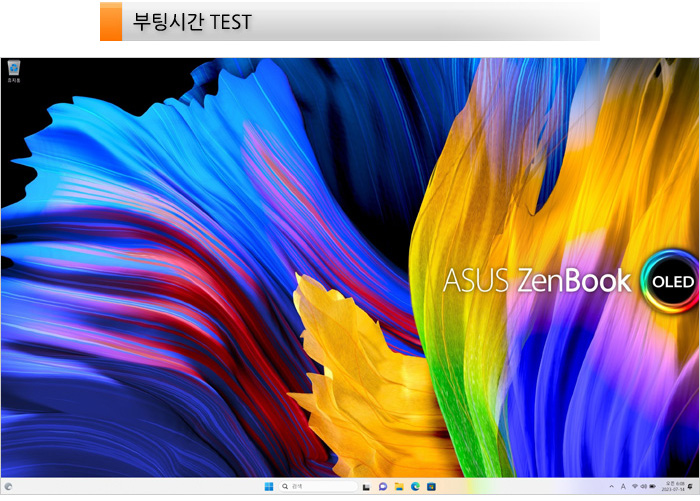Switch input language via 'A' indicator
Image resolution: width=700 pixels, height=501 pixels.
623,487
